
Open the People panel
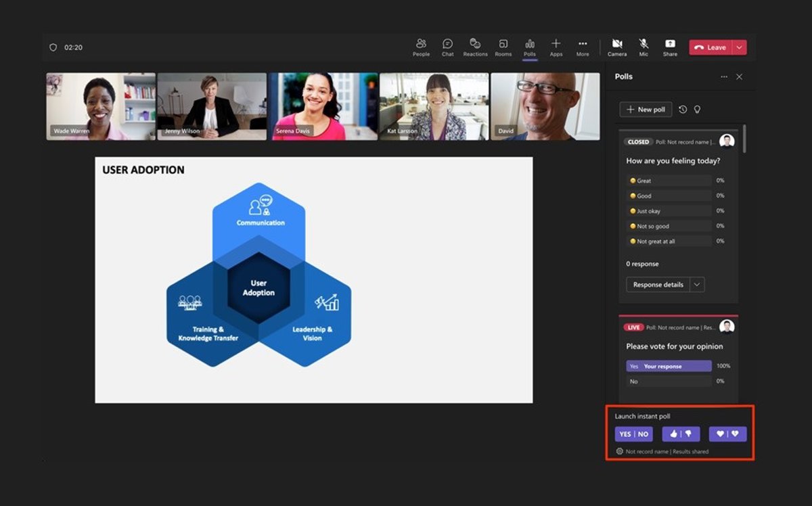click(421, 47)
